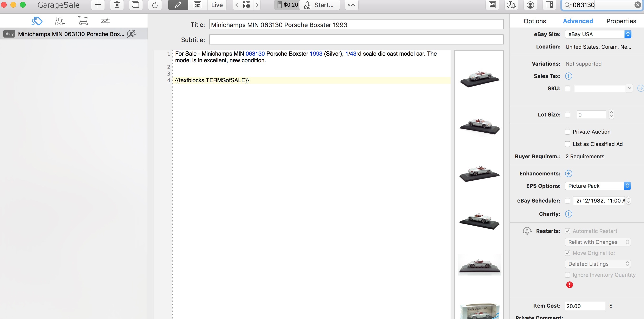The image size is (644, 319).
Task: Click the Restarts rocket icon beside the label
Action: tap(527, 231)
